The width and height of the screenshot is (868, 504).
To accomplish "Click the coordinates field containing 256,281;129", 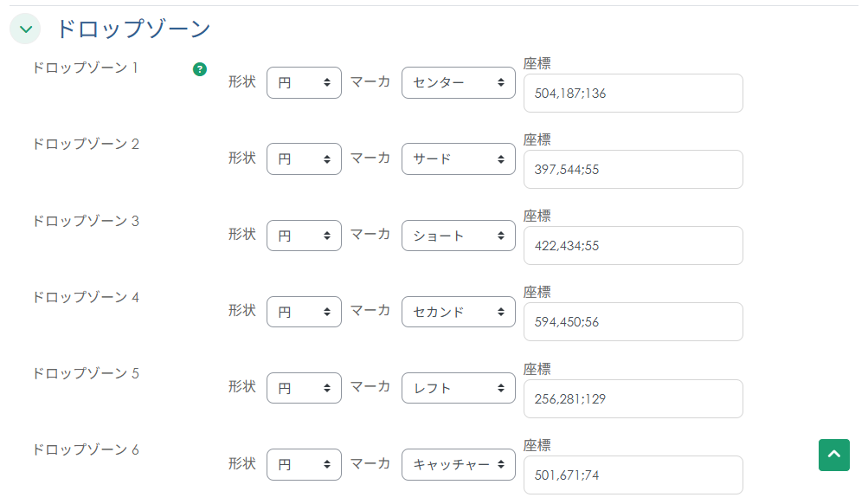I will click(633, 398).
